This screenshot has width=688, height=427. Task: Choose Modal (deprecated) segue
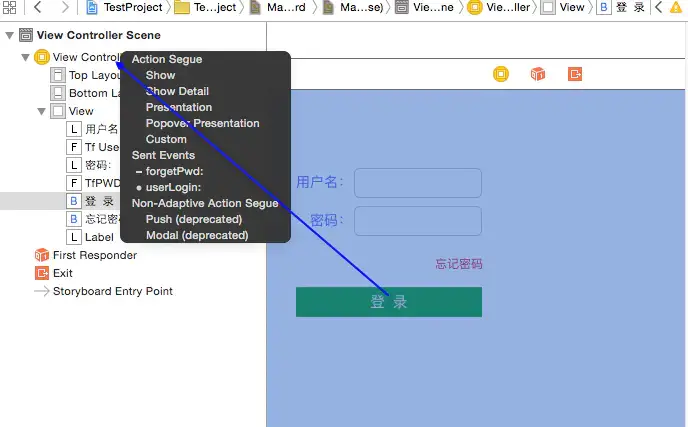pos(196,235)
